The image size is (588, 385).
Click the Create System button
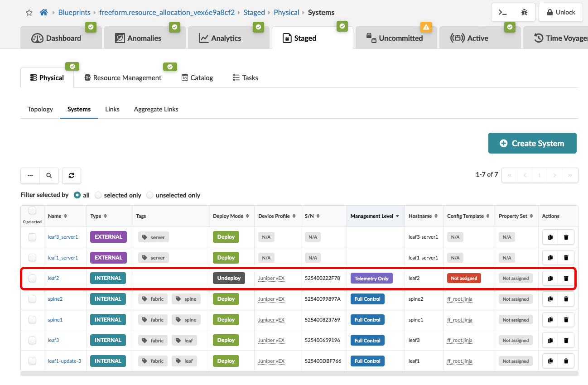[x=532, y=143]
